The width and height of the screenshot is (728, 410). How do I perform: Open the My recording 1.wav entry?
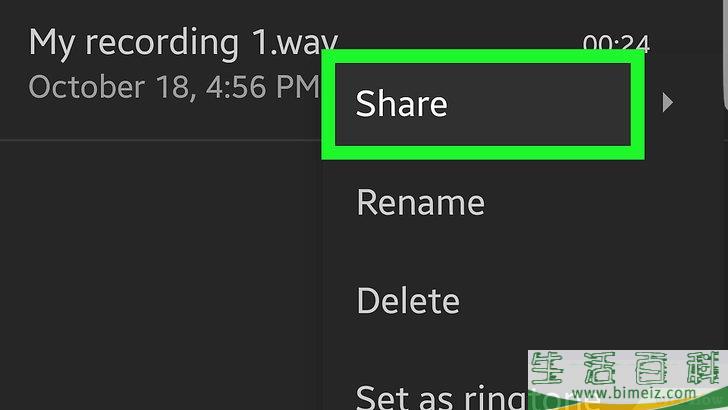coord(183,42)
